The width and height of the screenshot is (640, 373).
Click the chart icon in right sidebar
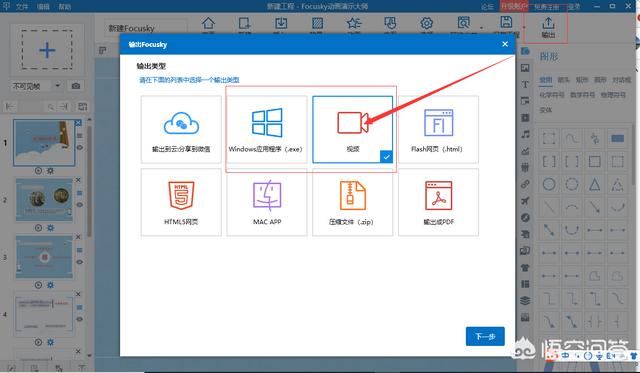pos(525,151)
